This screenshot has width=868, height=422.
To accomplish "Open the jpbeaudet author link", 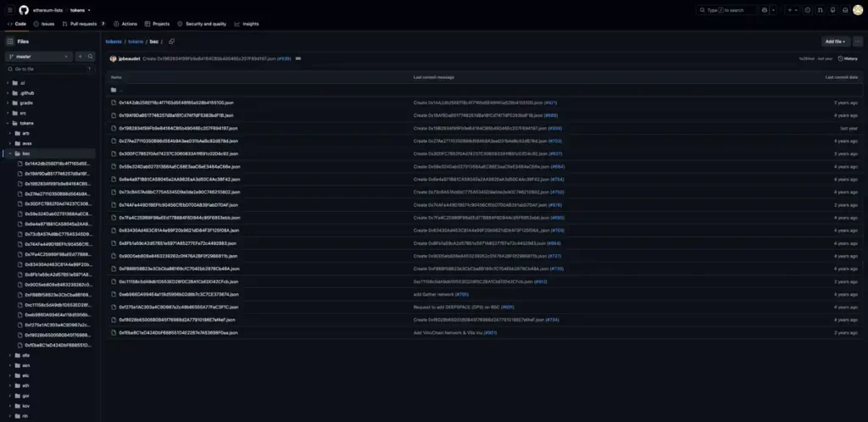I will (x=129, y=58).
